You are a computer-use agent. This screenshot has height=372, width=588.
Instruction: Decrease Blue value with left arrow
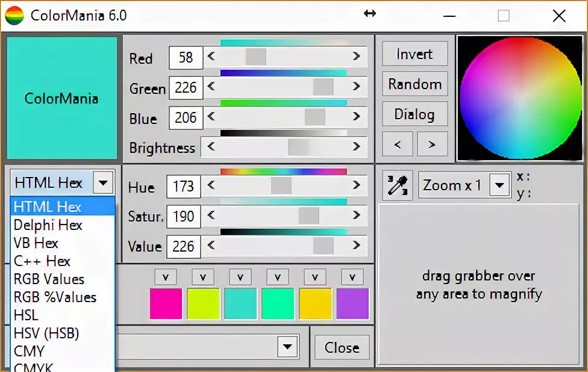pos(211,117)
